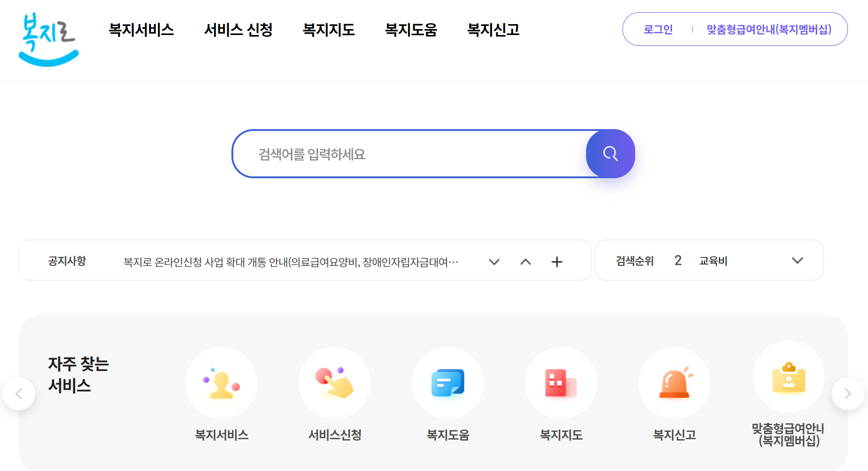Click the 복지도움 chat bubble icon
This screenshot has height=471, width=868.
(x=448, y=383)
